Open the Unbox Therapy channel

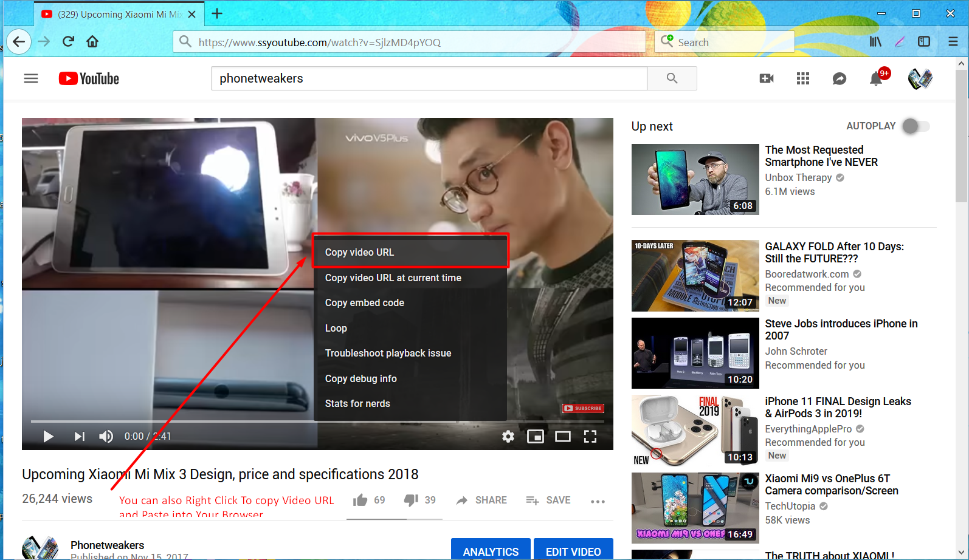point(798,177)
